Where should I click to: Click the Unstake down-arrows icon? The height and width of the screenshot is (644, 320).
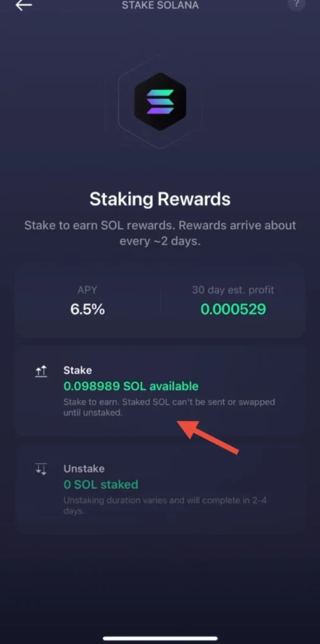(41, 469)
